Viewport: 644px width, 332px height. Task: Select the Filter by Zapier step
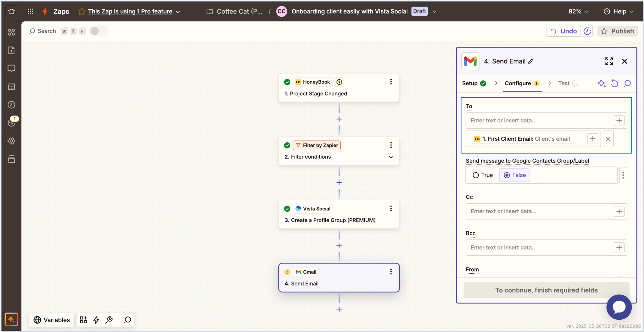pyautogui.click(x=339, y=151)
